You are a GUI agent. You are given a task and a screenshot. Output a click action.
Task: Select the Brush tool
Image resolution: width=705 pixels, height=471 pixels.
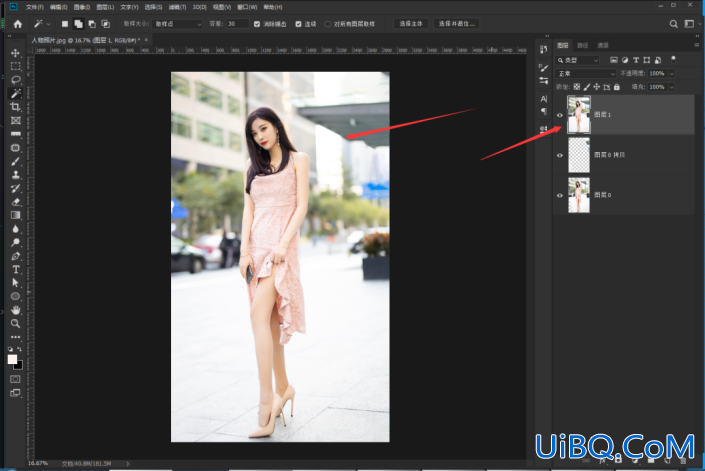pos(15,161)
